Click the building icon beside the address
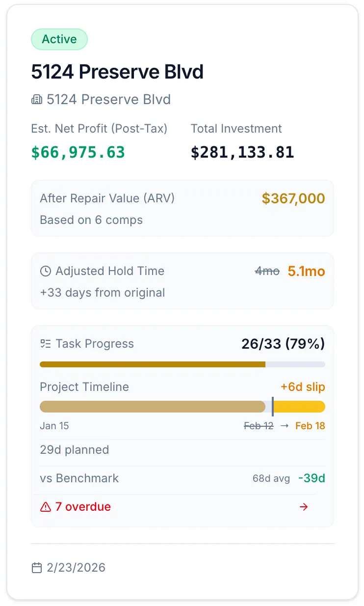 [37, 100]
